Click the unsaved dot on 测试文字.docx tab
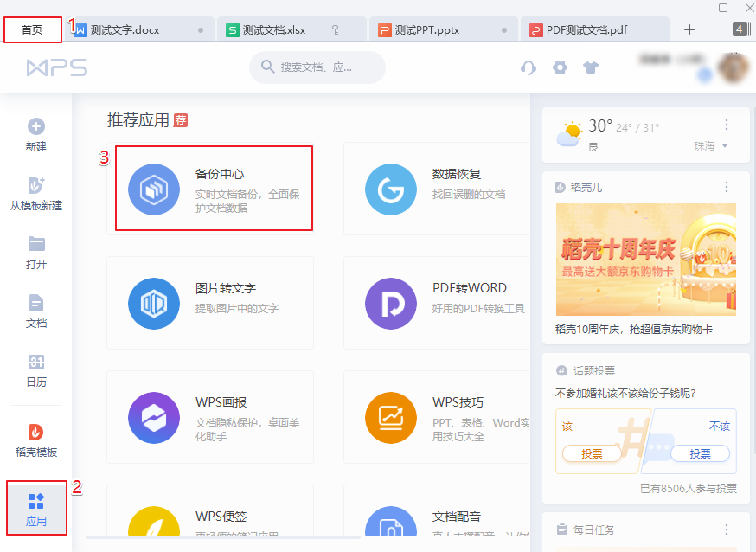Image resolution: width=756 pixels, height=552 pixels. (x=201, y=30)
